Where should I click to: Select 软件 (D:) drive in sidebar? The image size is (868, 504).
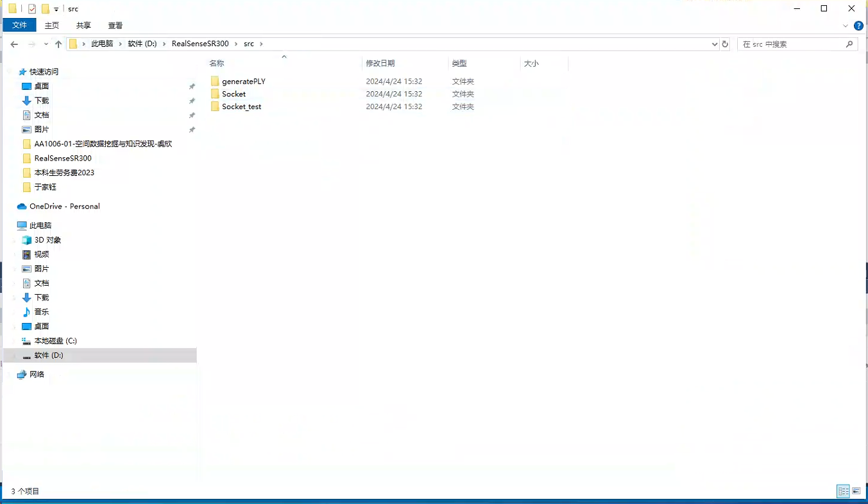point(49,355)
